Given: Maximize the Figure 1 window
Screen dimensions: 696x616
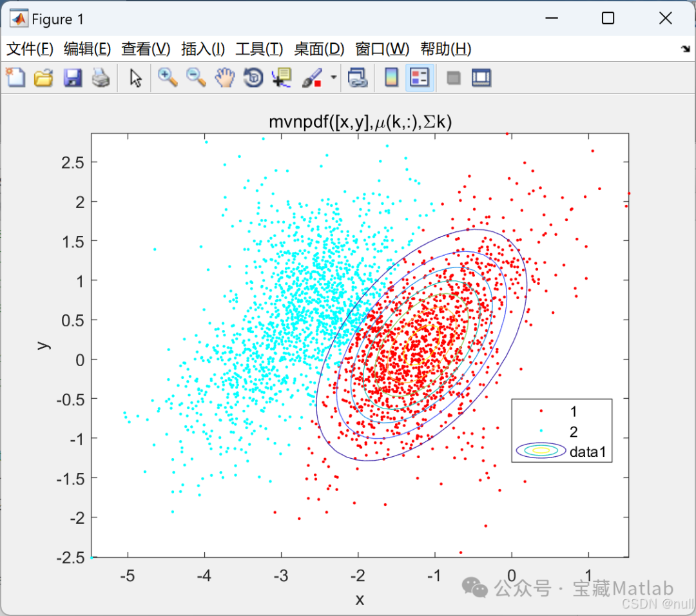Looking at the screenshot, I should [608, 18].
